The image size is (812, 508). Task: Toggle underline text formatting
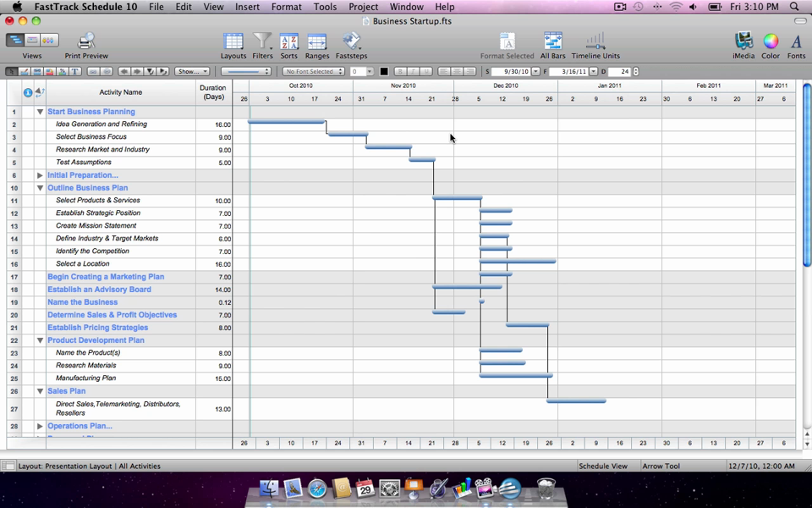[x=426, y=71]
